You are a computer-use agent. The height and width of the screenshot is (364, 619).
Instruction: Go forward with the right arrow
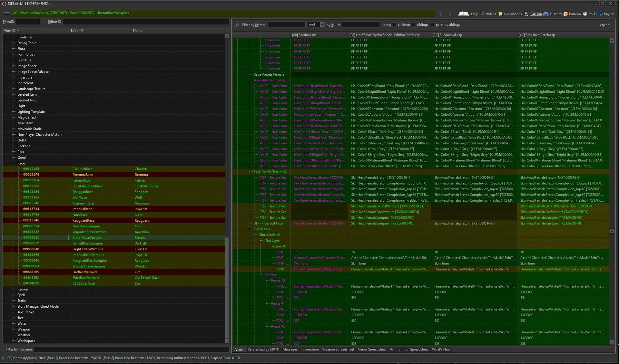click(450, 14)
